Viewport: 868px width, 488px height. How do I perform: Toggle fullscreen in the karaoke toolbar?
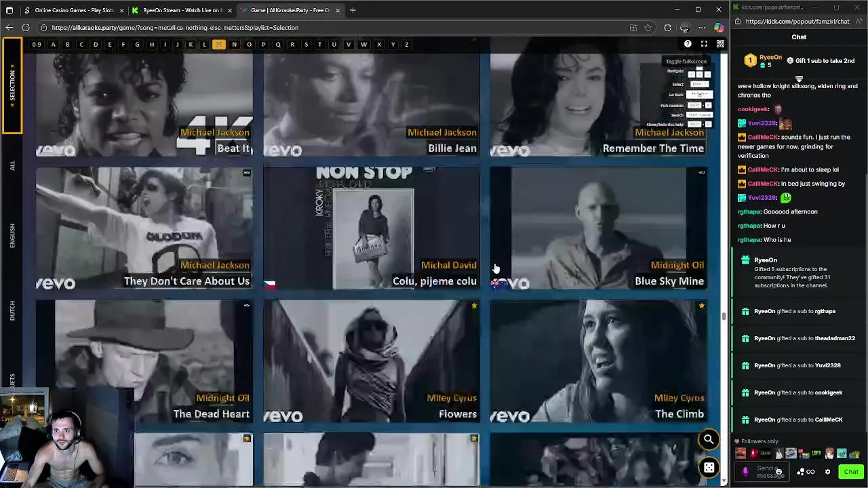click(x=704, y=44)
